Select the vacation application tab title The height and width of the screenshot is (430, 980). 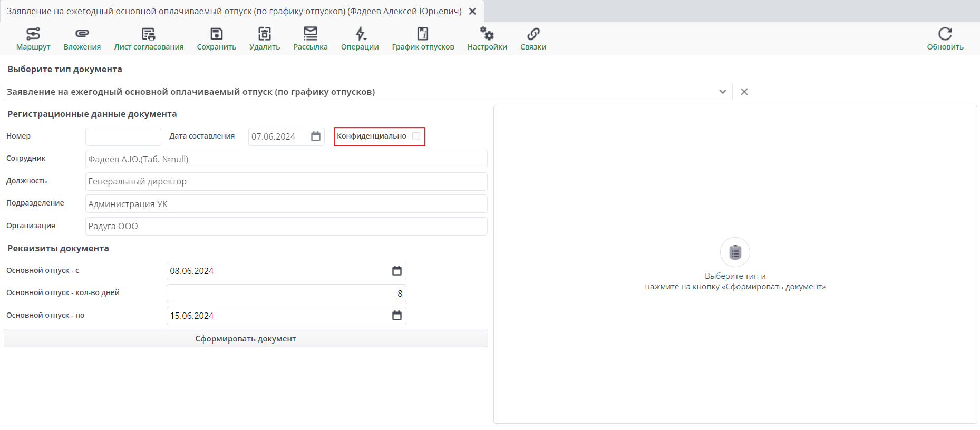234,11
